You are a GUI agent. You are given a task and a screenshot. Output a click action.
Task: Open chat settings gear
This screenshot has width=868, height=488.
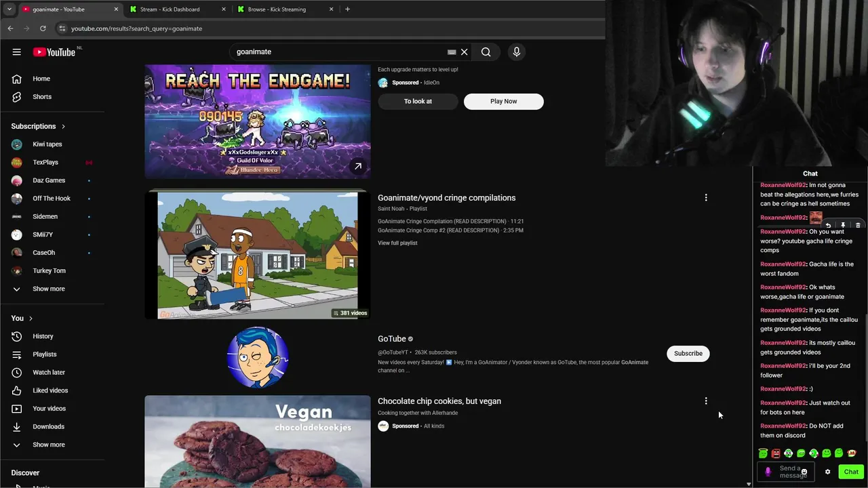coord(827,472)
